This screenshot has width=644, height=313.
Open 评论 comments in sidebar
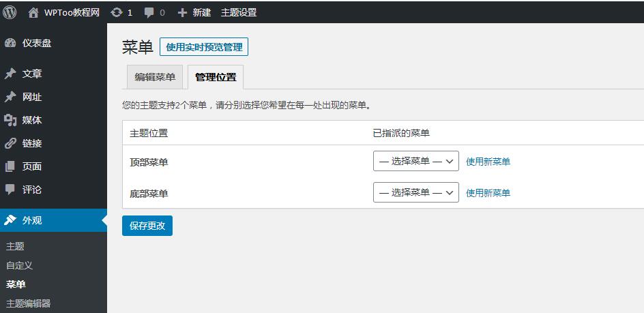pyautogui.click(x=31, y=190)
